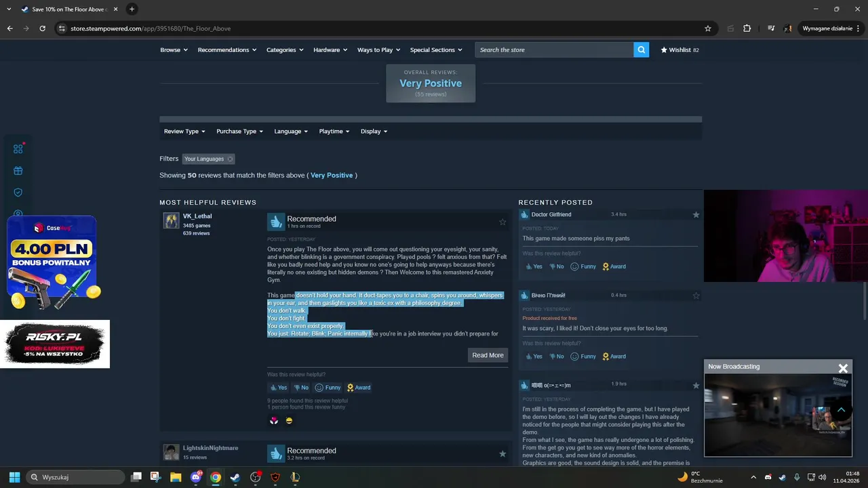Open the Special Sections menu
This screenshot has width=868, height=488.
(436, 49)
